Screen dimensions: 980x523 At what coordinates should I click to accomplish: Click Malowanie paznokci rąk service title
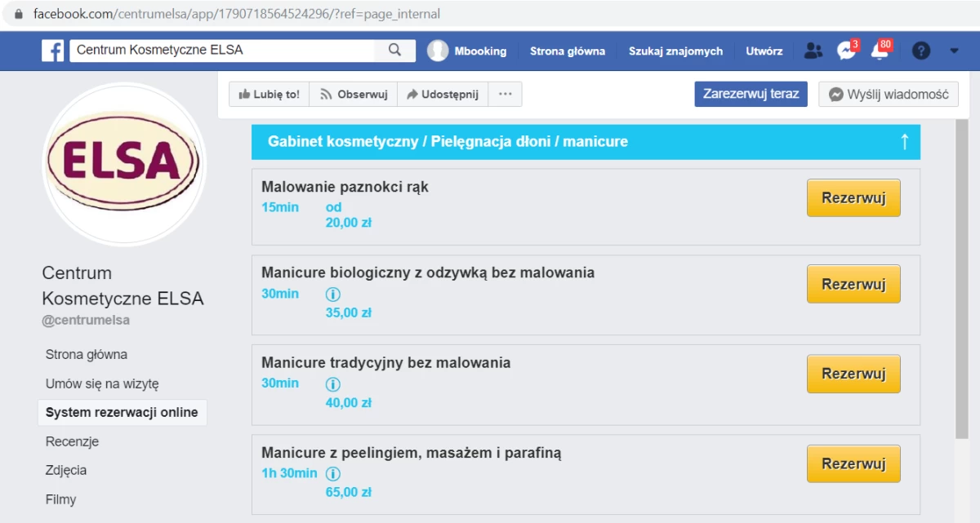(345, 187)
